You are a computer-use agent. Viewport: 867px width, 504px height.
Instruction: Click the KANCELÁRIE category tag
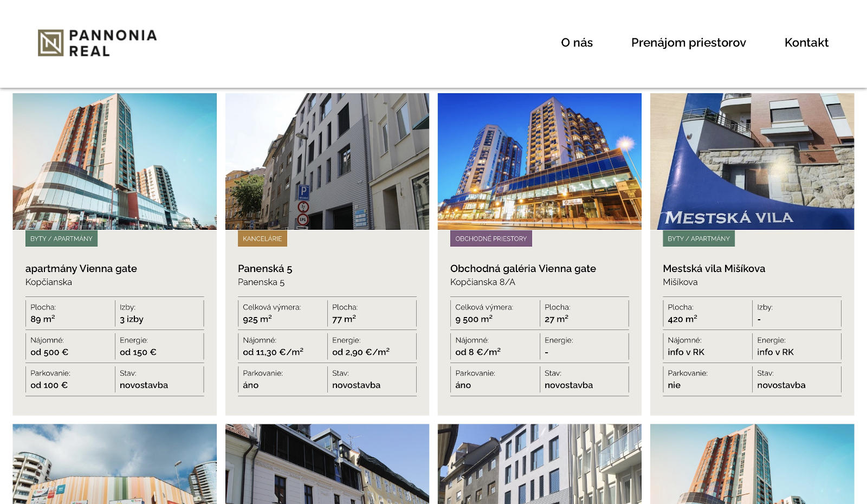click(x=262, y=238)
